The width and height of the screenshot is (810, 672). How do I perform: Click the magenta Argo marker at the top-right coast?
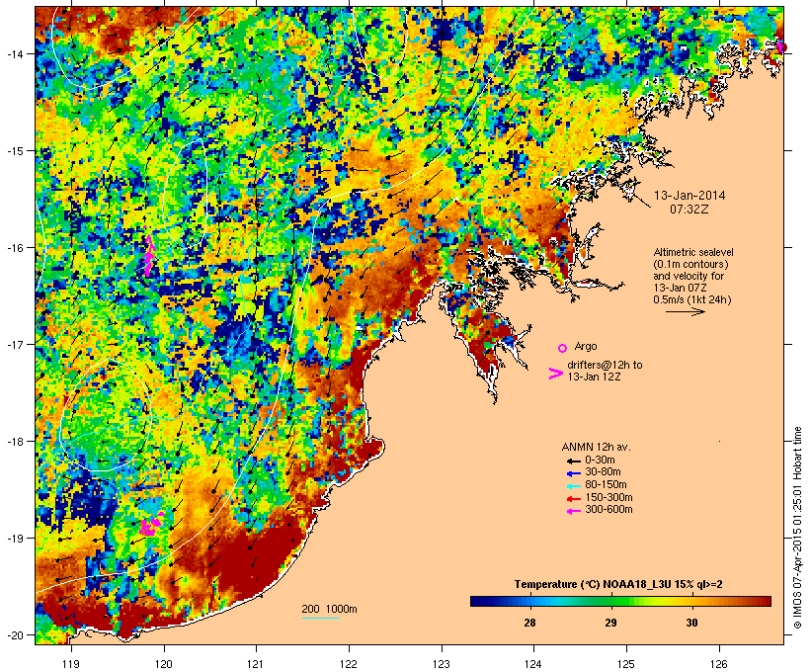781,47
